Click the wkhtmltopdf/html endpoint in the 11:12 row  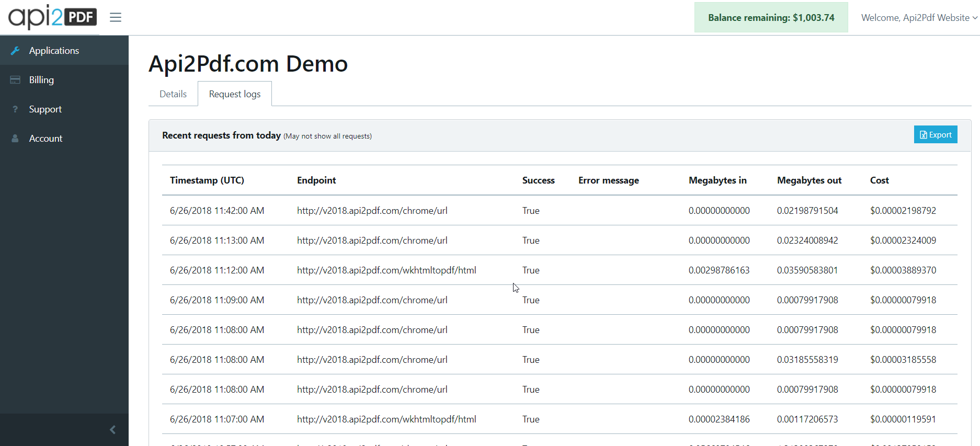point(386,270)
